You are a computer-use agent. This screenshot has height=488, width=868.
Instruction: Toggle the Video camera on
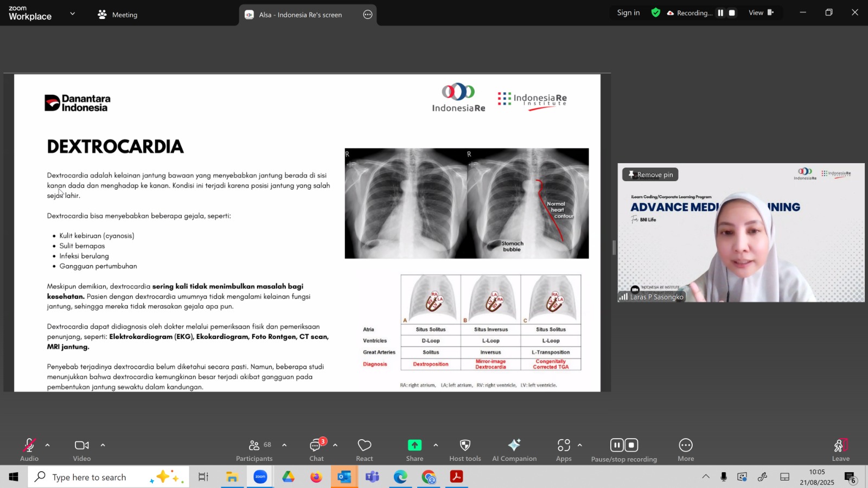click(82, 450)
